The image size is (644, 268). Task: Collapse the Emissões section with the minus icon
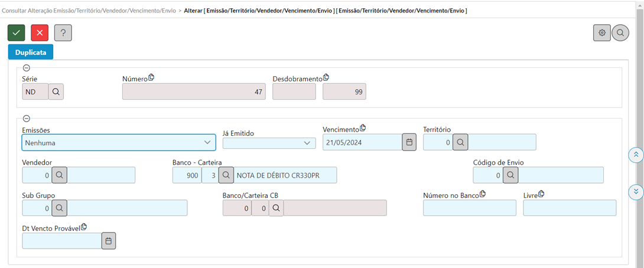[26, 118]
